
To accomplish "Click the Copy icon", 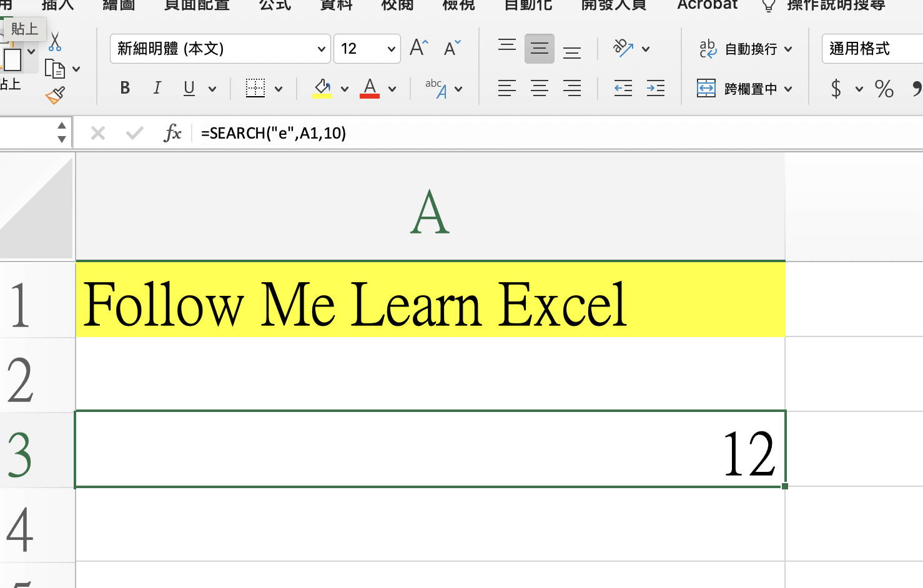I will coord(55,69).
